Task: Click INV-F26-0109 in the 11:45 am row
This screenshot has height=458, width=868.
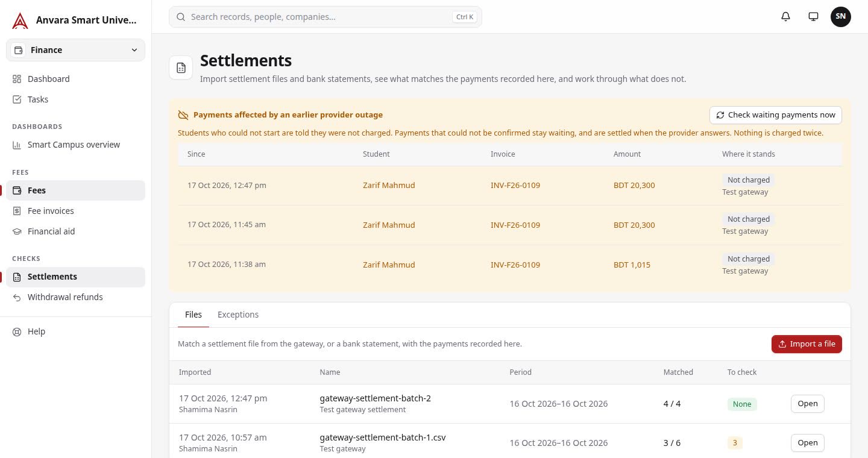Action: [x=515, y=225]
